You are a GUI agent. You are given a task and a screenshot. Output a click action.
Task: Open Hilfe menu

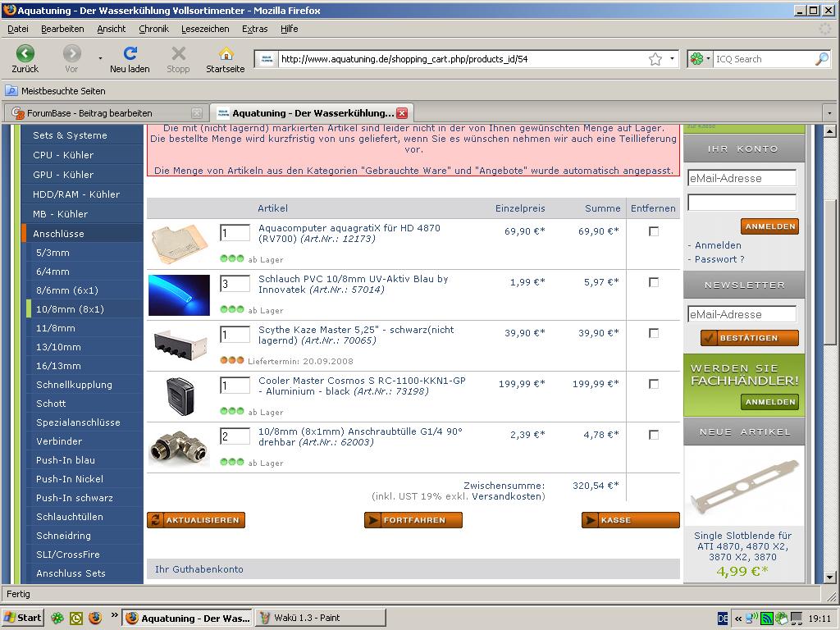290,29
